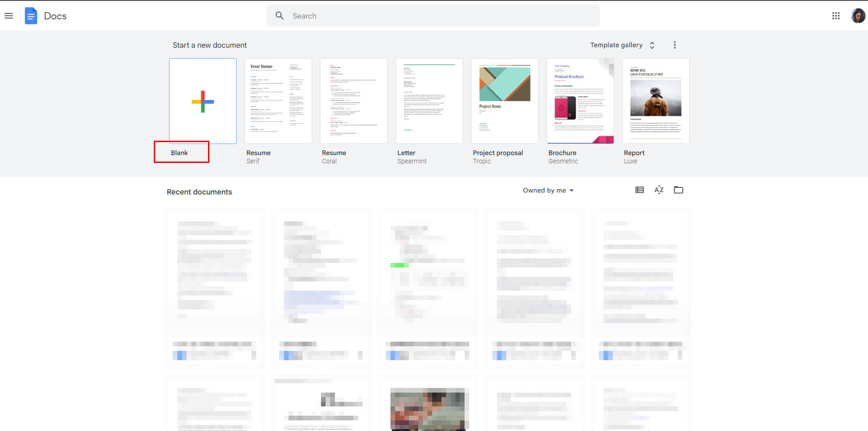The image size is (868, 431).
Task: Open the Letter Spearmint template
Action: pos(429,101)
